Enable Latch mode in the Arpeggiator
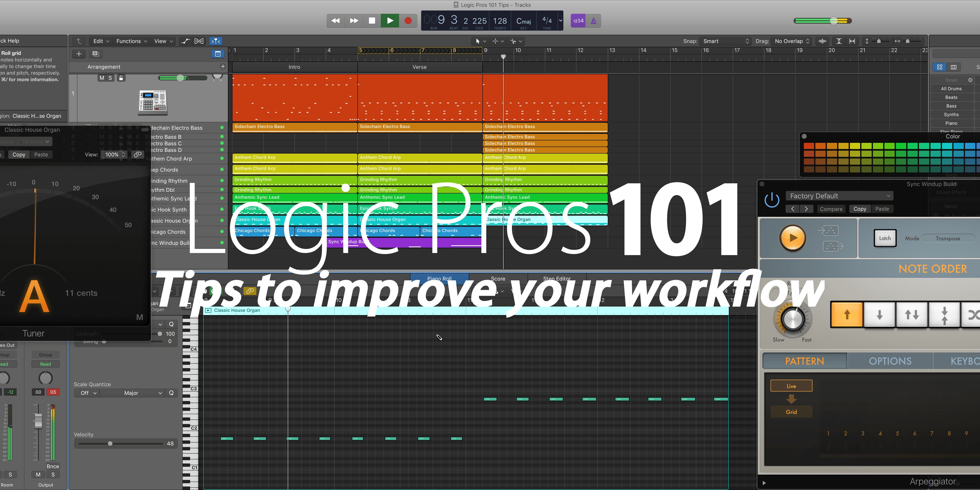This screenshot has width=980, height=490. point(884,238)
